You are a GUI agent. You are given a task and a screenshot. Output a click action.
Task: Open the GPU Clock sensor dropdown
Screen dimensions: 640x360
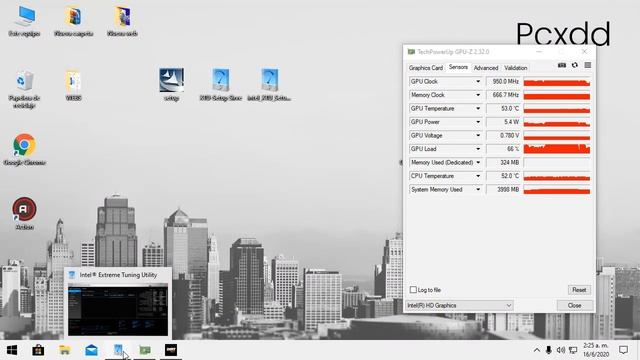478,82
